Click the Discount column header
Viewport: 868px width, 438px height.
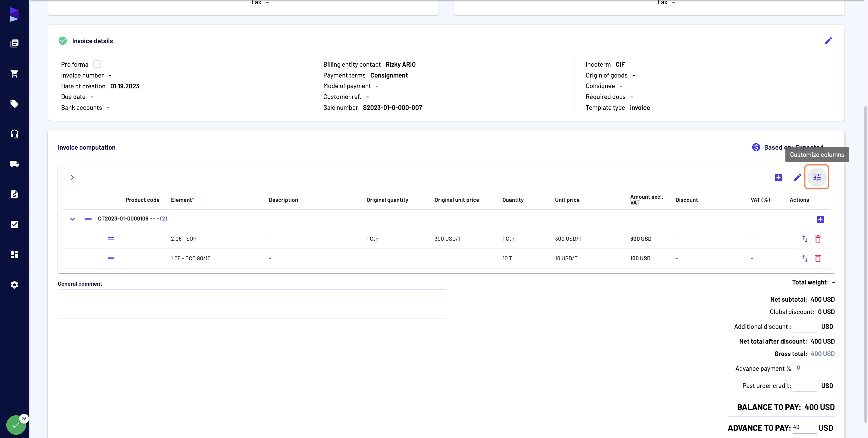tap(686, 200)
